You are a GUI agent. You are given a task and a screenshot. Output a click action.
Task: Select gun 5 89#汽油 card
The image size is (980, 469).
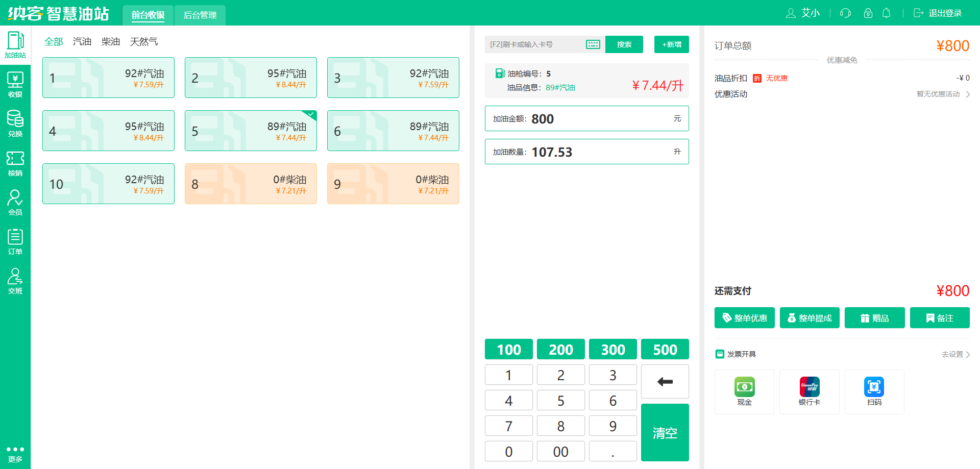coord(251,131)
